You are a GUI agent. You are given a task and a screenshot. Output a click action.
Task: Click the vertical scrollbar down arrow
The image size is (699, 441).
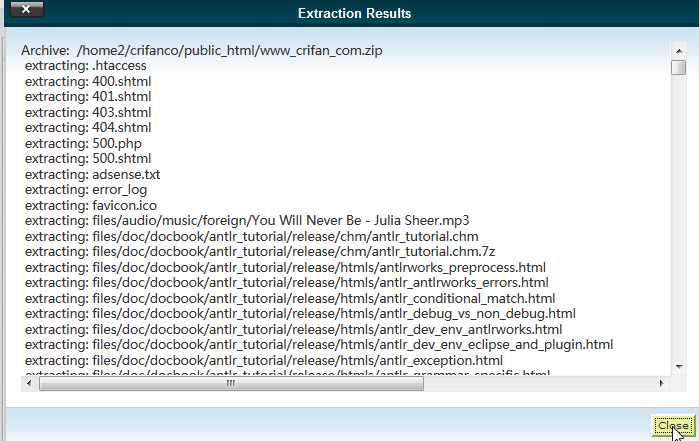pyautogui.click(x=679, y=367)
